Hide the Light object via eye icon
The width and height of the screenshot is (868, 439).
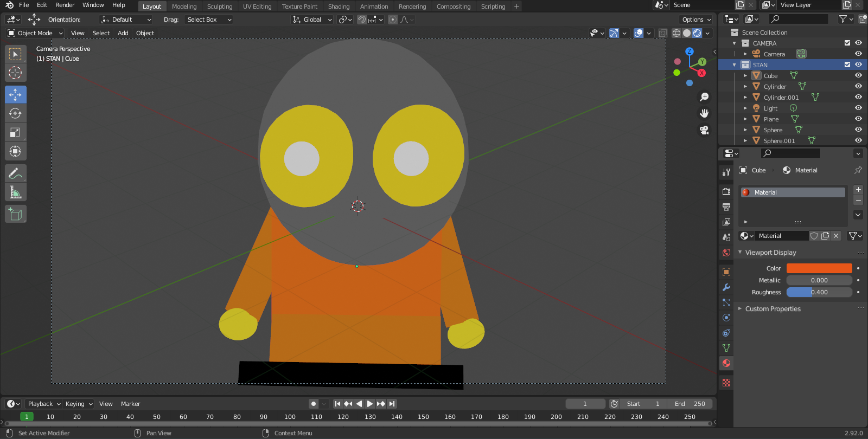pyautogui.click(x=858, y=108)
